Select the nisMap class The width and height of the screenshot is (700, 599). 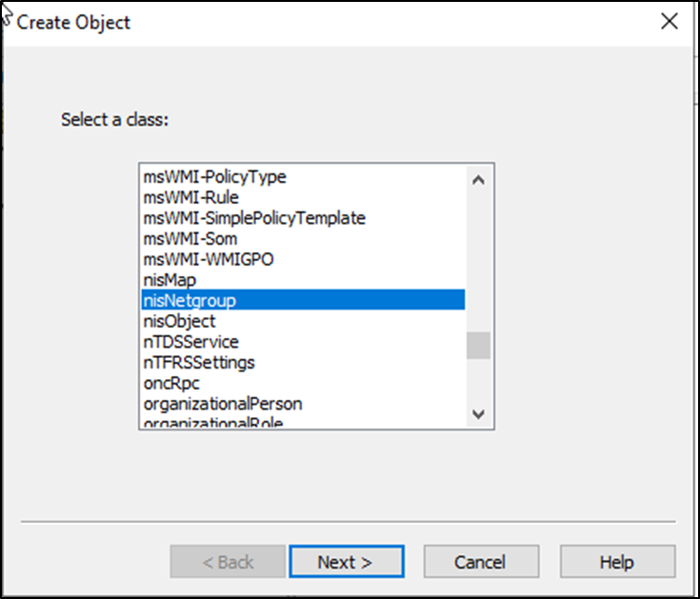click(x=170, y=280)
